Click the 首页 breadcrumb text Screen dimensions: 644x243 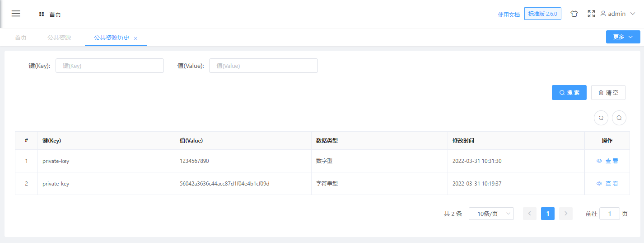point(55,14)
